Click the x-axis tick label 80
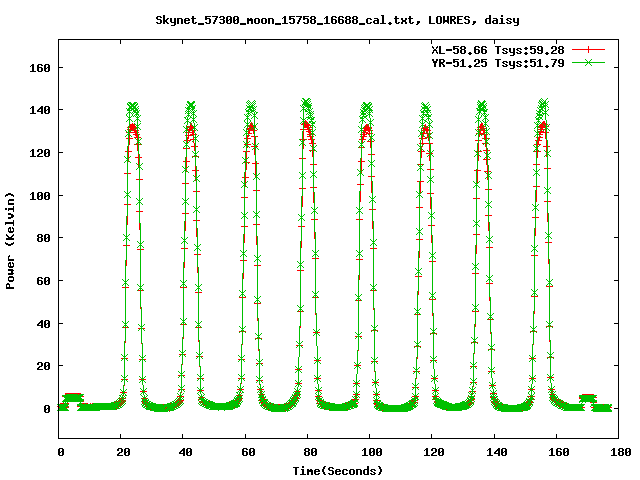Viewport: 640px width, 480px height. pos(310,452)
